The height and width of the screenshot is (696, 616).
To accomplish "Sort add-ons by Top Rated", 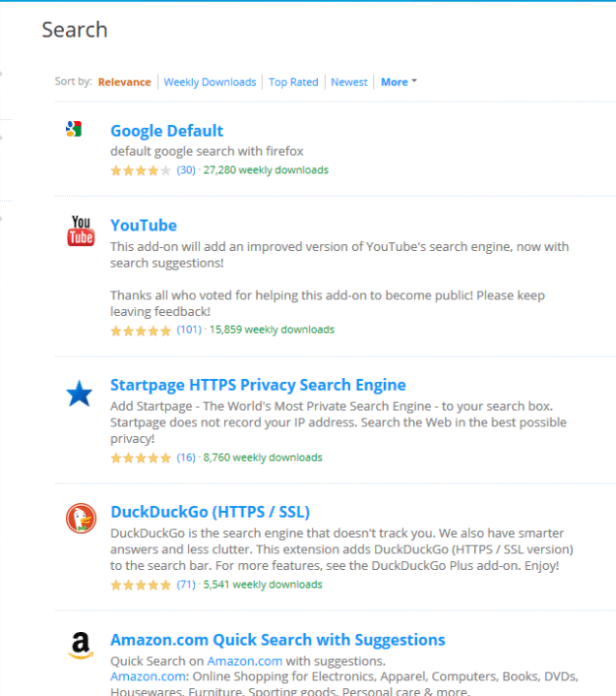I will [293, 82].
